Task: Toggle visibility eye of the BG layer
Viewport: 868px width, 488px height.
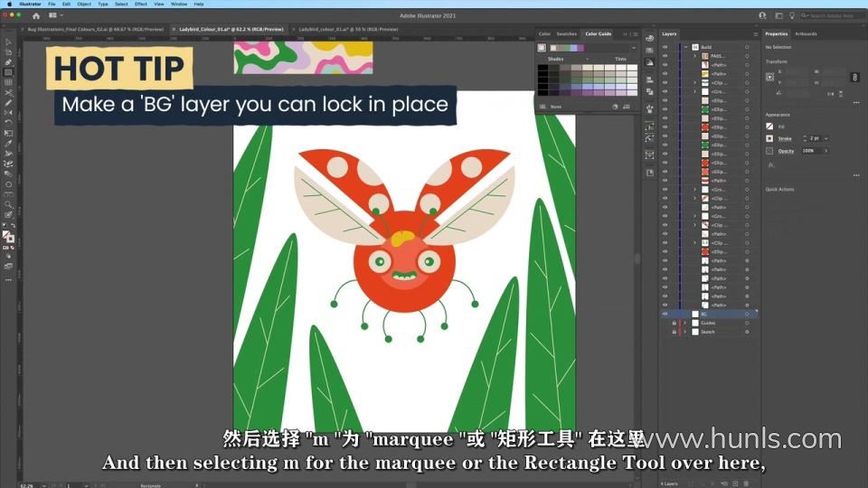Action: click(665, 314)
